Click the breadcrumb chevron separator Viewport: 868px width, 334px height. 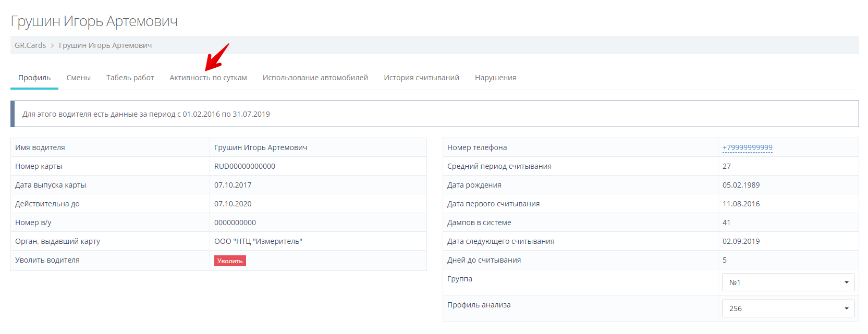52,45
